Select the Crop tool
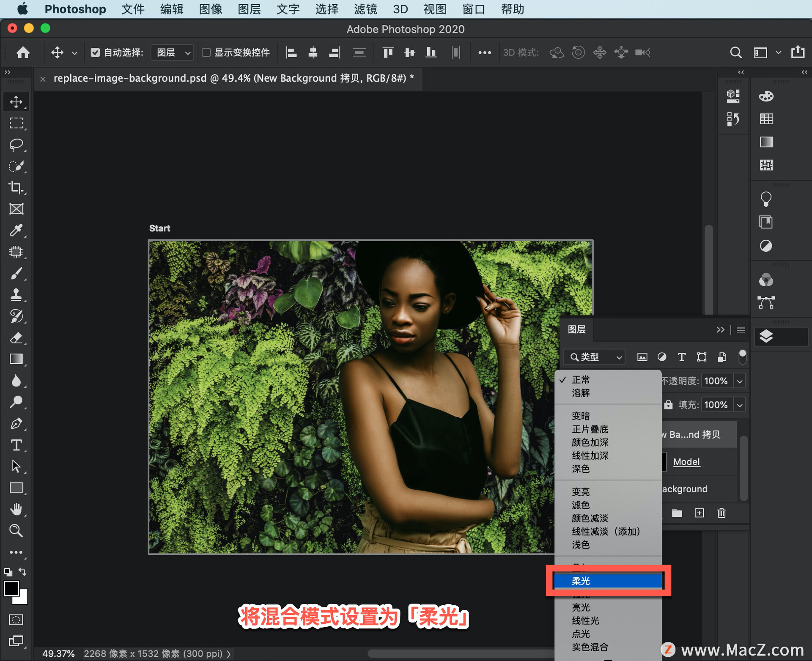This screenshot has width=812, height=661. coord(16,187)
